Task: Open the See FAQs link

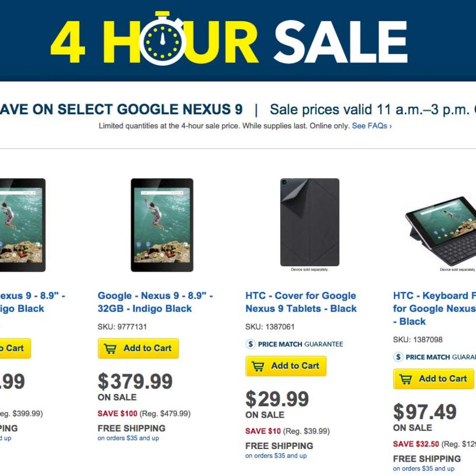Action: (372, 126)
